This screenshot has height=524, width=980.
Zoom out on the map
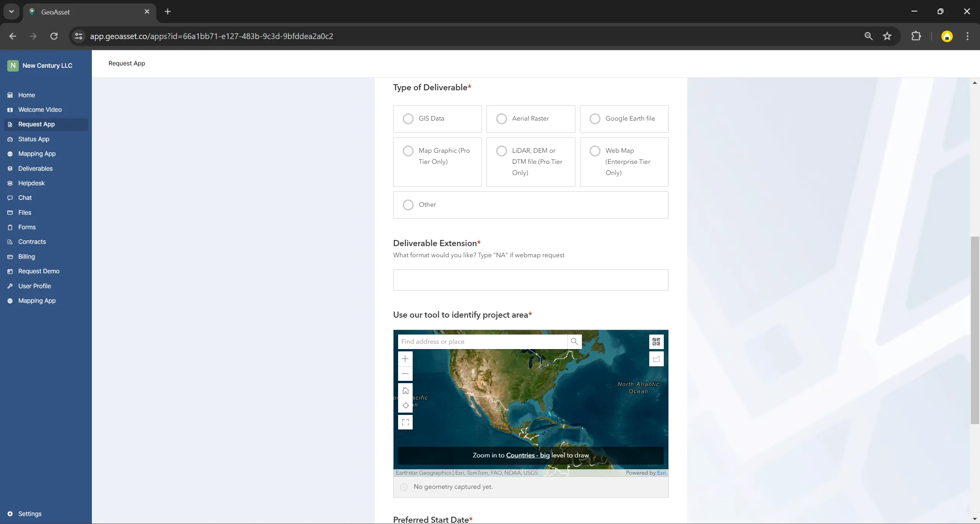pyautogui.click(x=405, y=374)
